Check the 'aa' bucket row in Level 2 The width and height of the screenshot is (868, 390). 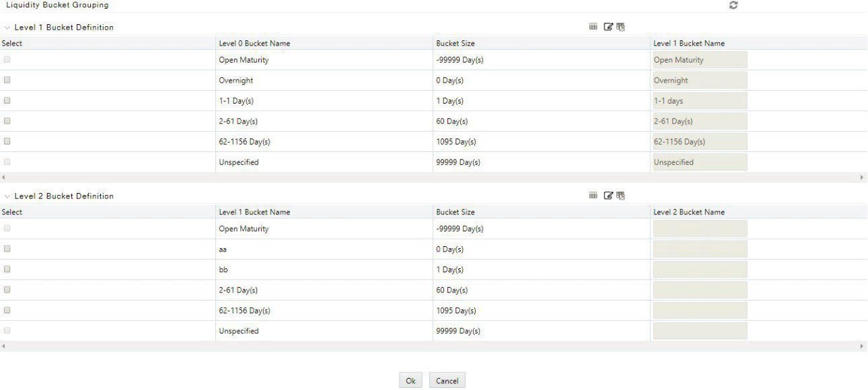7,249
